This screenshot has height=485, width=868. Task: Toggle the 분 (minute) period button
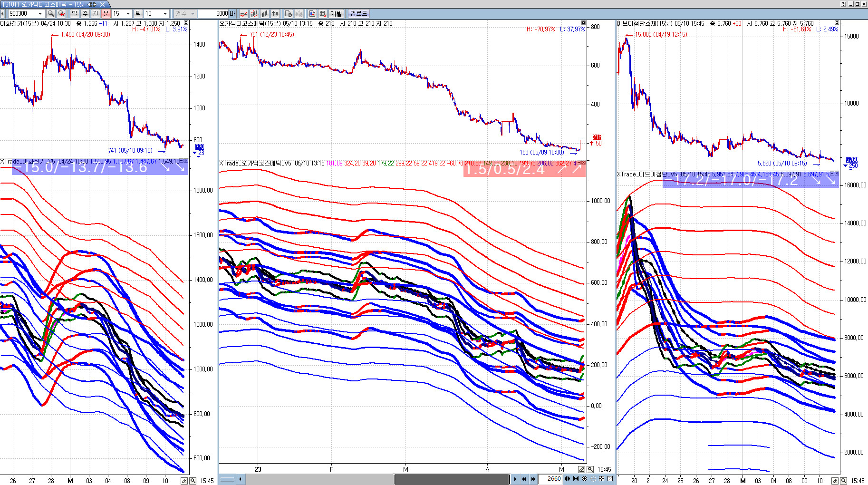(x=106, y=14)
